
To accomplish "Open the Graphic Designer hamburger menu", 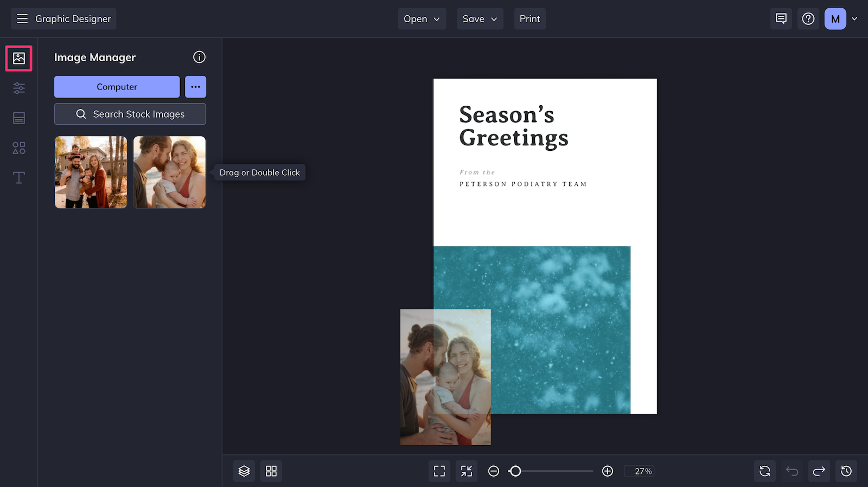I will tap(22, 18).
